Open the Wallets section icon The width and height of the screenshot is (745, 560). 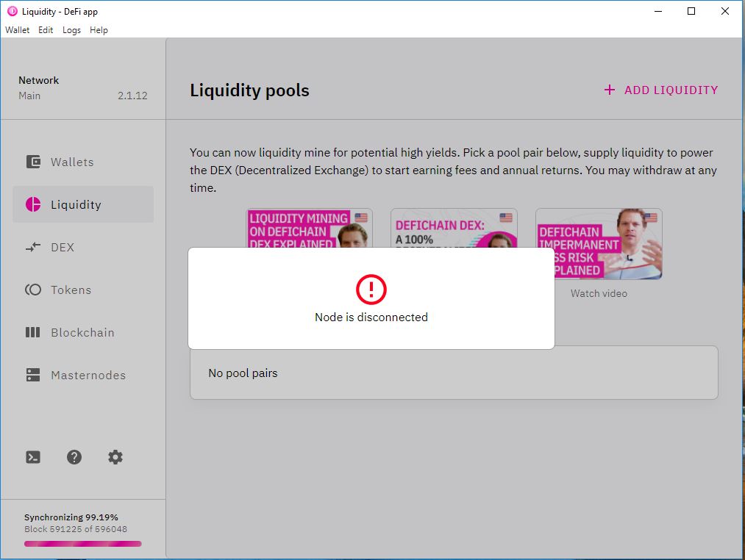tap(33, 162)
